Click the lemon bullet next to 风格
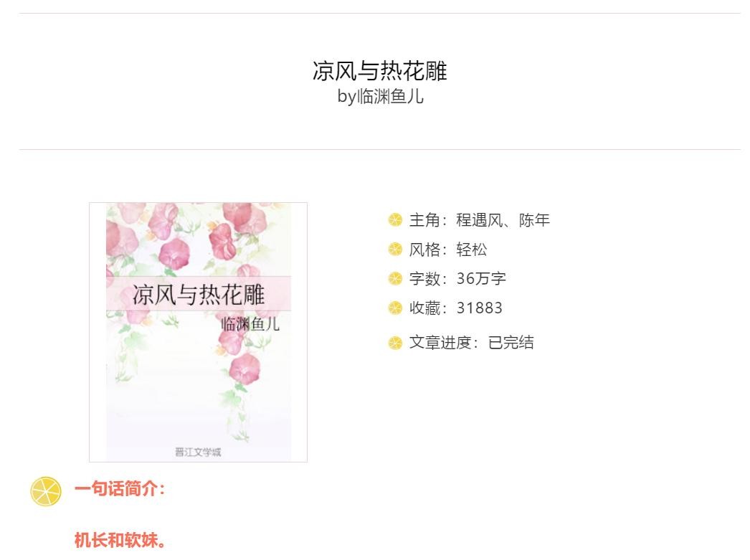Screen dimensions: 750x560 click(395, 249)
